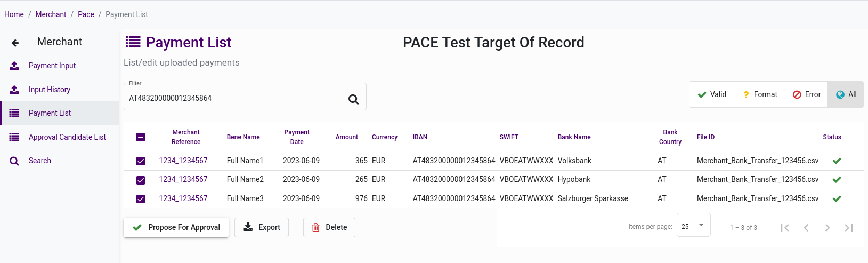Open the Pace breadcrumb link
Screen dimensions: 868x263
point(86,14)
